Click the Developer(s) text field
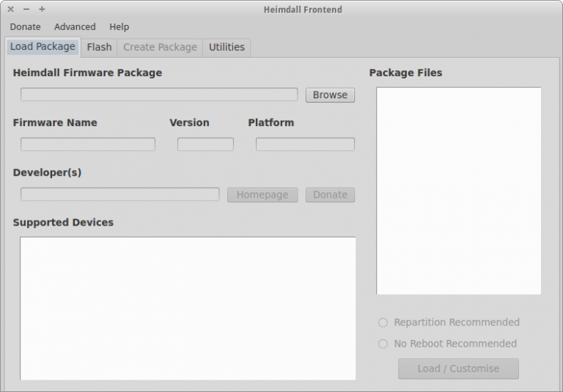Screen dimensions: 563x392 click(119, 194)
